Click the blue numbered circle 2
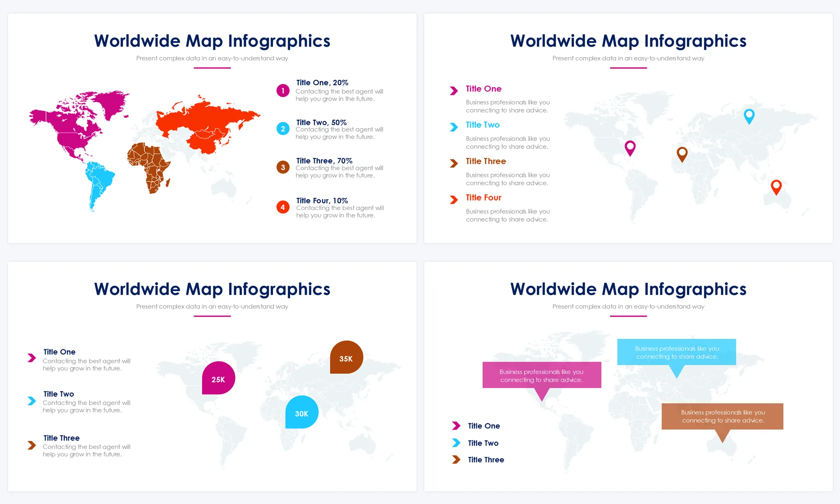The height and width of the screenshot is (504, 840). click(283, 129)
